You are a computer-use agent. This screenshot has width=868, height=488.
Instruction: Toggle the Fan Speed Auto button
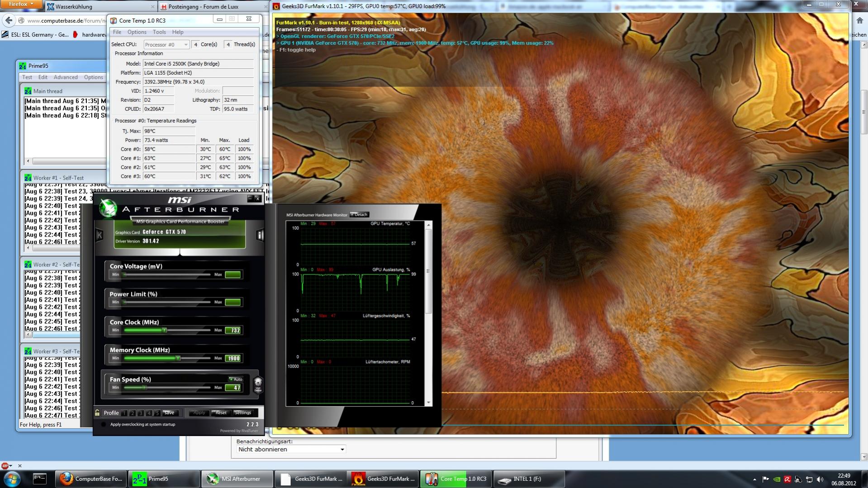(x=236, y=379)
